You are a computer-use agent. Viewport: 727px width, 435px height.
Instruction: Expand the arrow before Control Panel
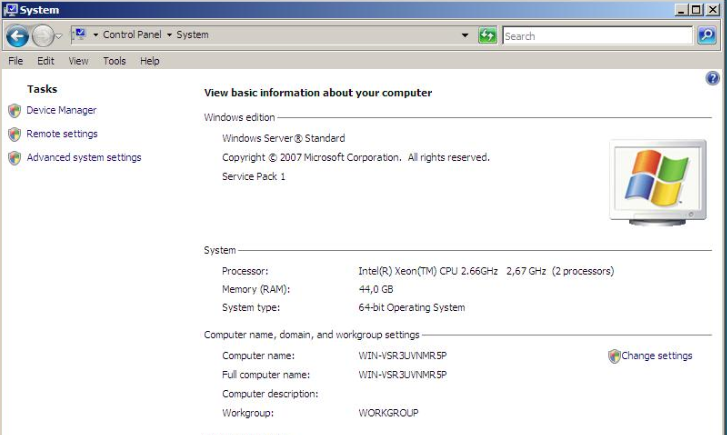click(96, 35)
